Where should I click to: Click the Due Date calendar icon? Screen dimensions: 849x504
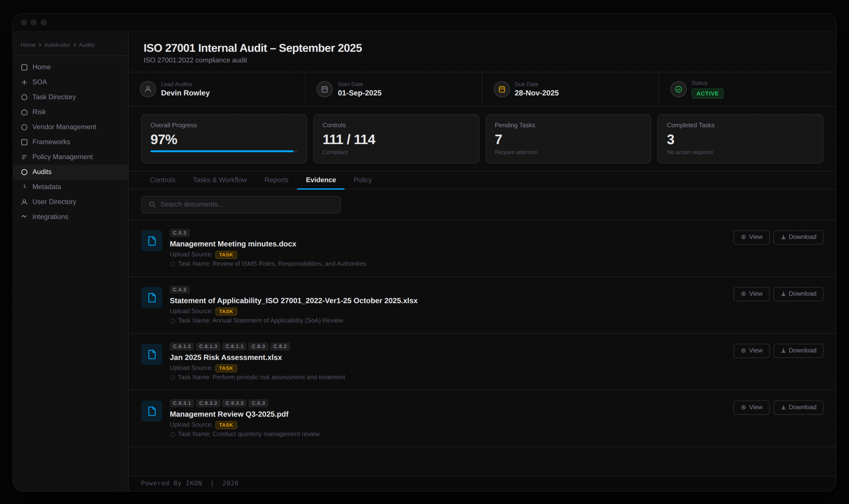(501, 89)
